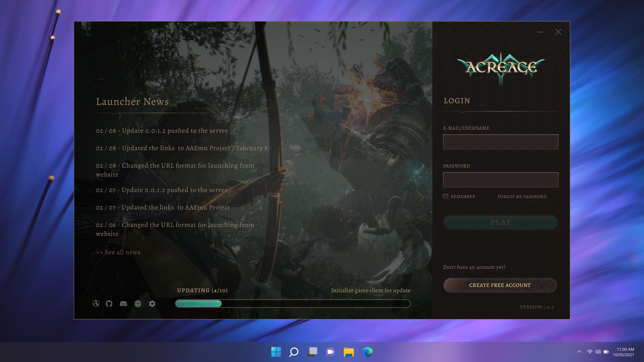The width and height of the screenshot is (644, 362).
Task: Open the volume tray icon
Action: 598,352
